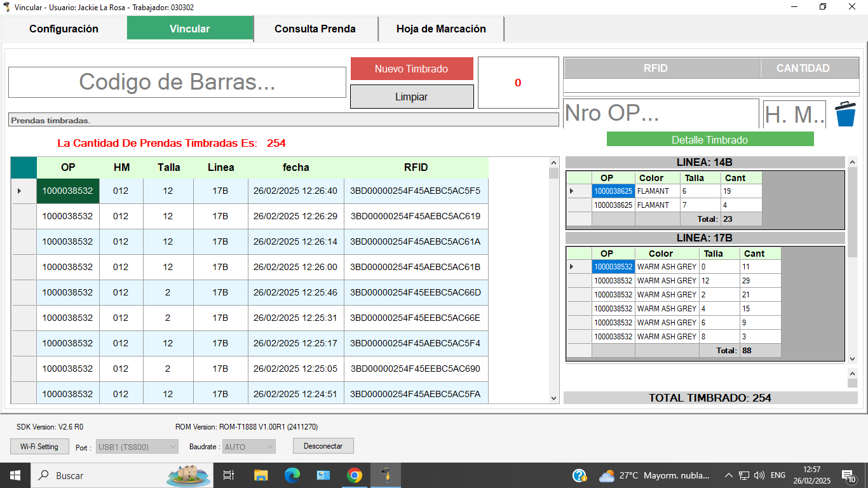Switch to the Configuración tab
Viewport: 868px width, 488px height.
coord(64,29)
